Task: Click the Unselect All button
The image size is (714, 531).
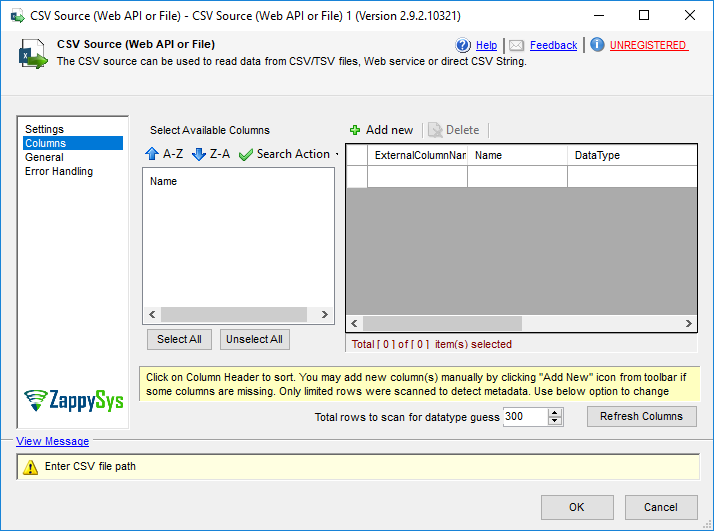Action: [x=255, y=339]
